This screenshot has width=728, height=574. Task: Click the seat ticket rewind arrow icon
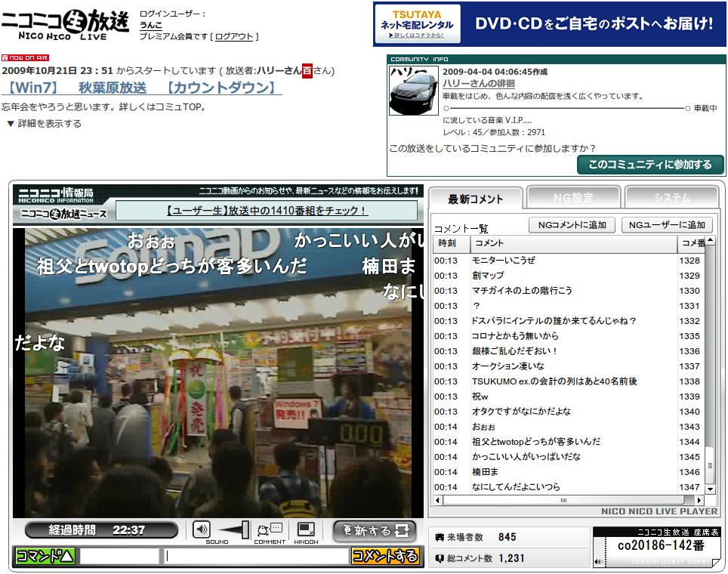coord(599,561)
